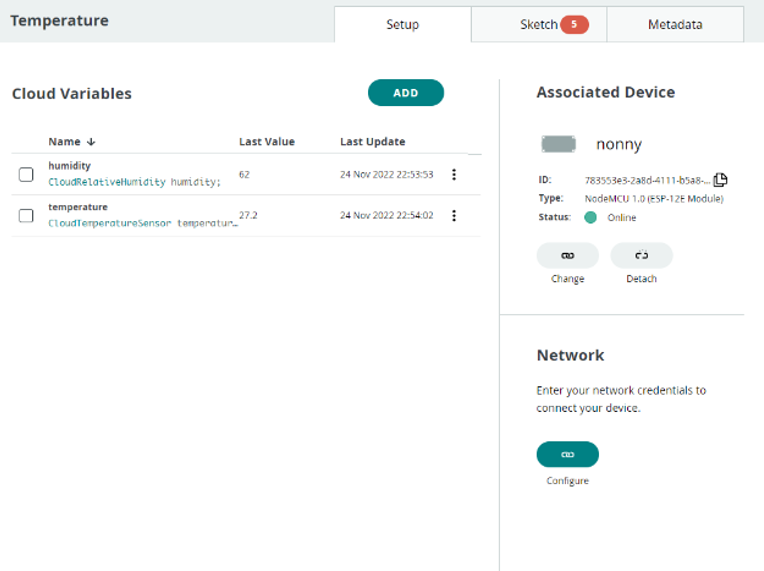The height and width of the screenshot is (571, 764).
Task: Click the Last Update column header
Action: click(x=373, y=142)
